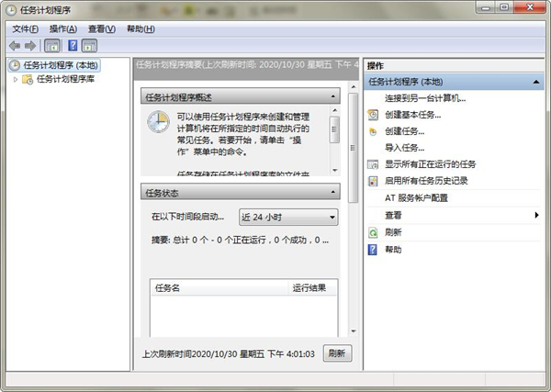
Task: Click the forward arrow toolbar icon
Action: pyautogui.click(x=30, y=46)
